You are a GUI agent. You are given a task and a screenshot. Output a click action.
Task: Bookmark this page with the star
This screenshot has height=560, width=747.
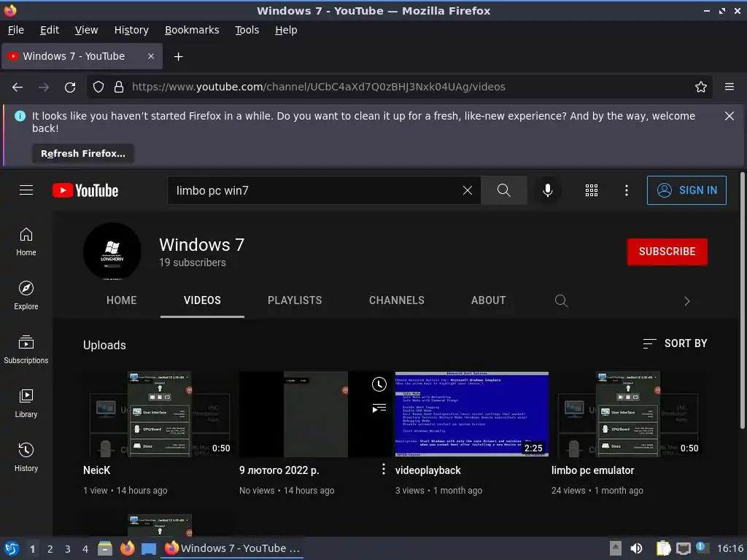coord(701,87)
